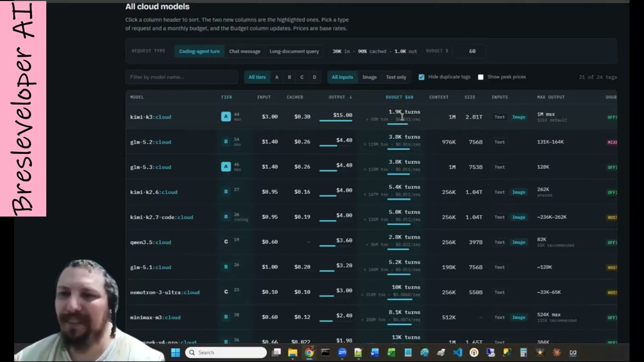Sort by the Output column header
The image size is (644, 362).
[x=340, y=97]
